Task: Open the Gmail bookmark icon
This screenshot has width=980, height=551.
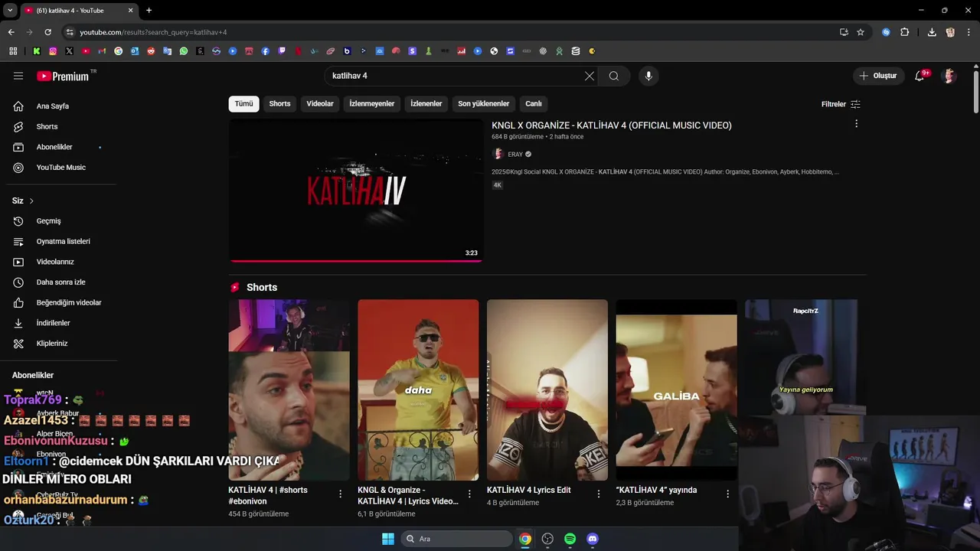Action: point(102,51)
